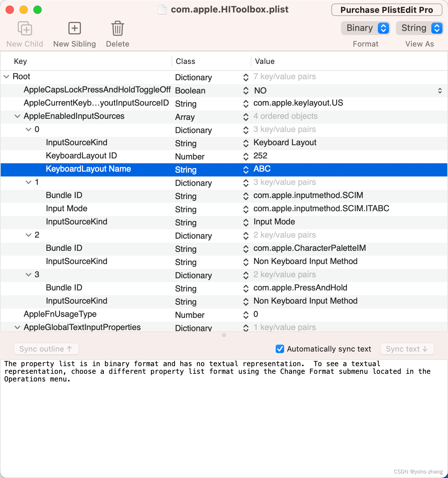The image size is (448, 478).
Task: Click the com.apple.CharacterPaletteIM value
Action: pos(310,248)
